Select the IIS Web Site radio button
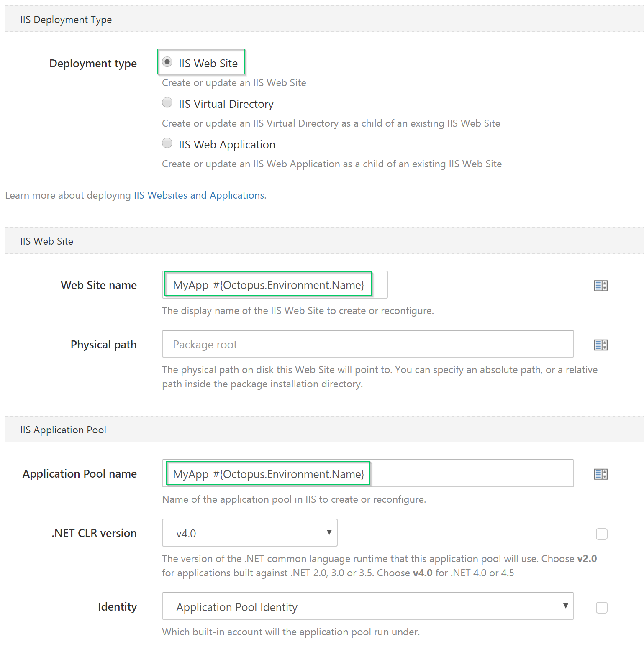The image size is (644, 652). coord(167,62)
